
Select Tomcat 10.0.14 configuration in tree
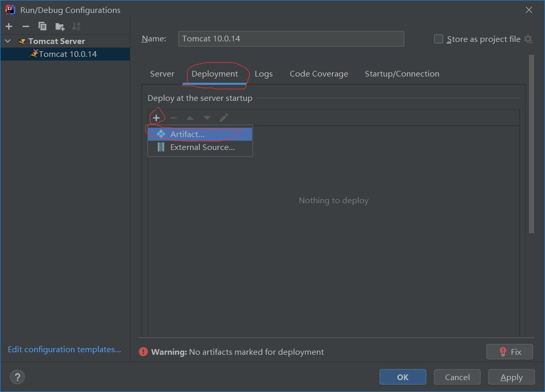pos(65,54)
